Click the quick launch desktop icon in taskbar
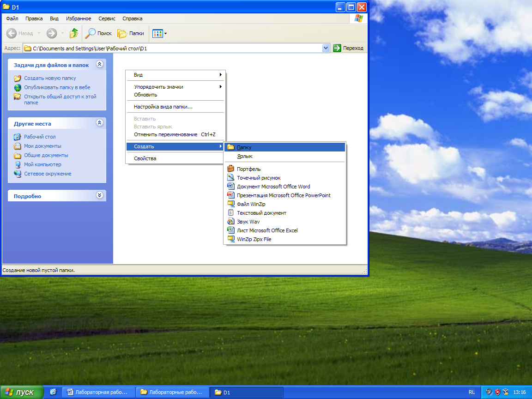This screenshot has height=399, width=532. point(53,392)
